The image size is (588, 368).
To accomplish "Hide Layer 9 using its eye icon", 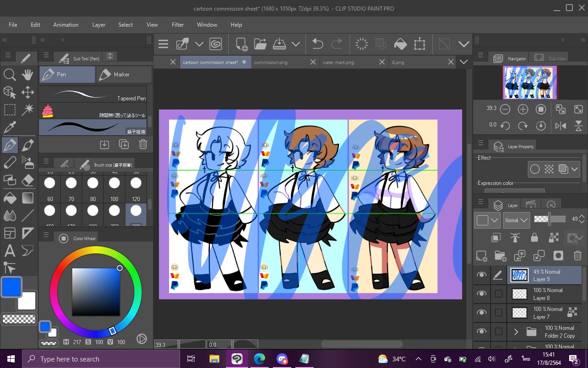I will click(x=481, y=275).
